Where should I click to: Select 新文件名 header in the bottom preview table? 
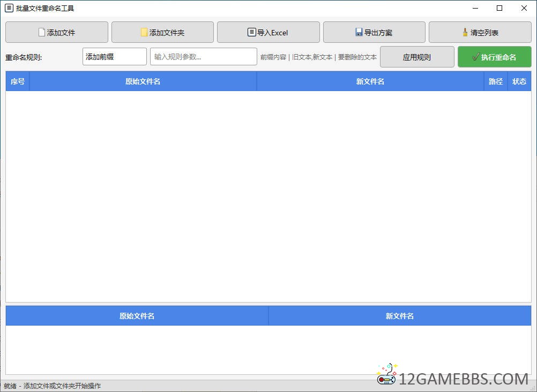(400, 316)
